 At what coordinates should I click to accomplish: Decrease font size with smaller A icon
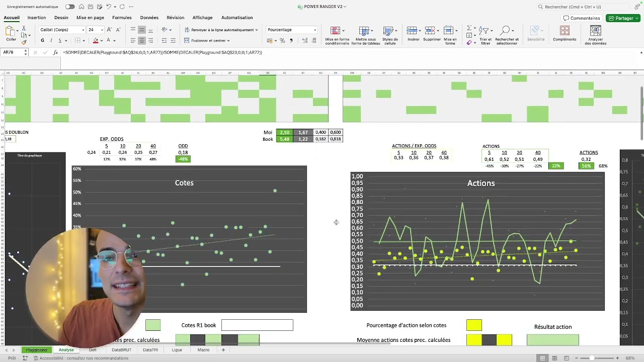[x=117, y=30]
